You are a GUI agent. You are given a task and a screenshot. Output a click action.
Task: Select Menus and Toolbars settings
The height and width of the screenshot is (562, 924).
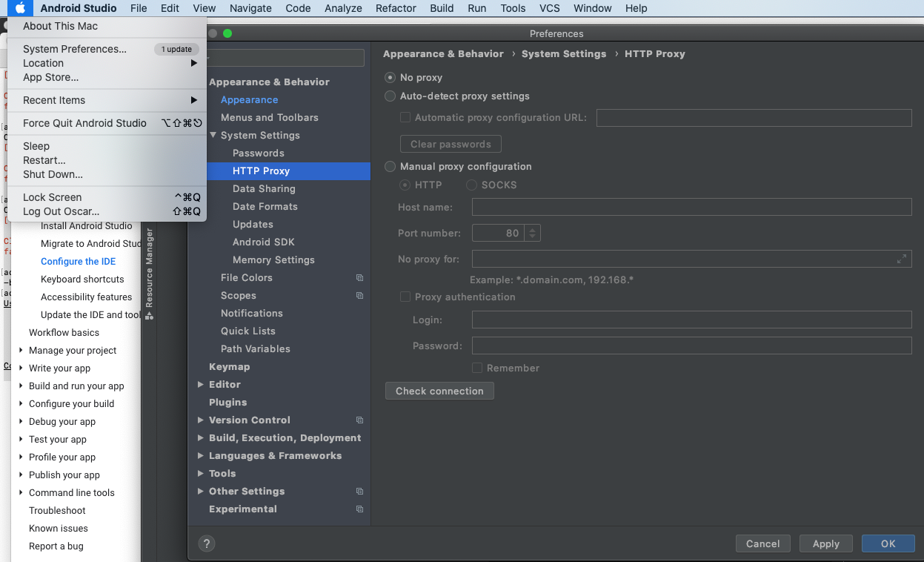270,118
